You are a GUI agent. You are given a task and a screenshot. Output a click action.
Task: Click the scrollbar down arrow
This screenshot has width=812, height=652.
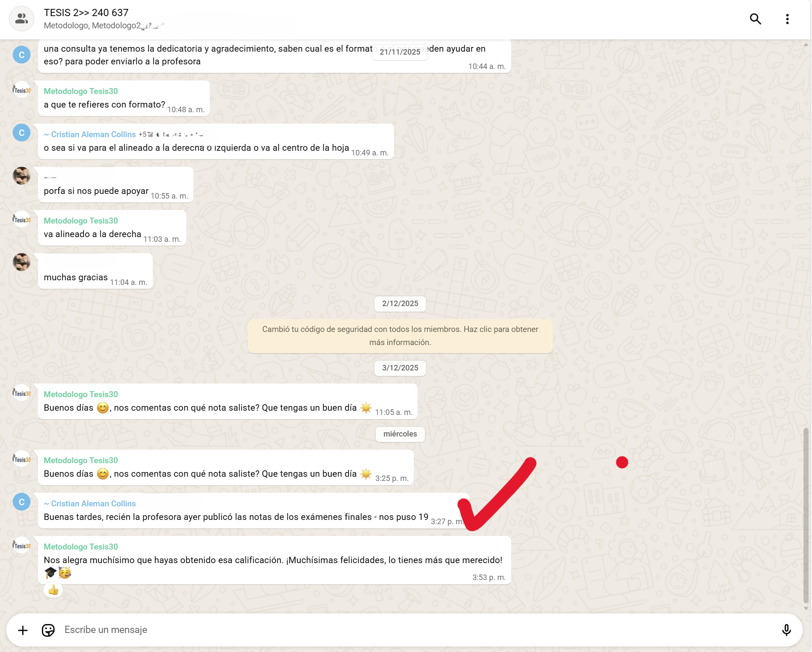pos(806,608)
